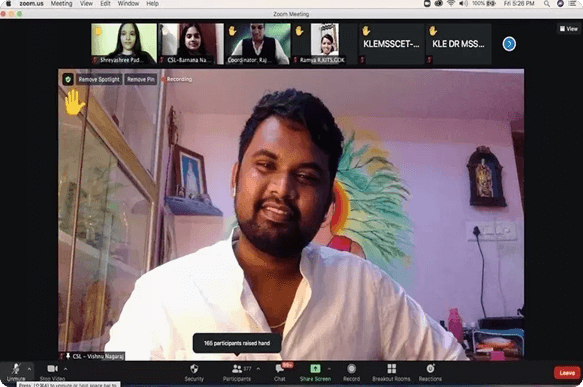This screenshot has height=387, width=583.
Task: Select KLEMSSCET-... participant tile
Action: [x=392, y=44]
